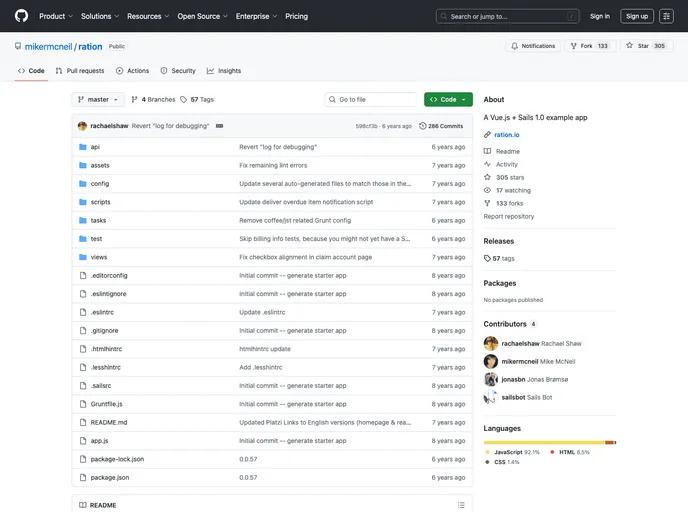Click the Sign in link
The height and width of the screenshot is (512, 688).
(599, 16)
